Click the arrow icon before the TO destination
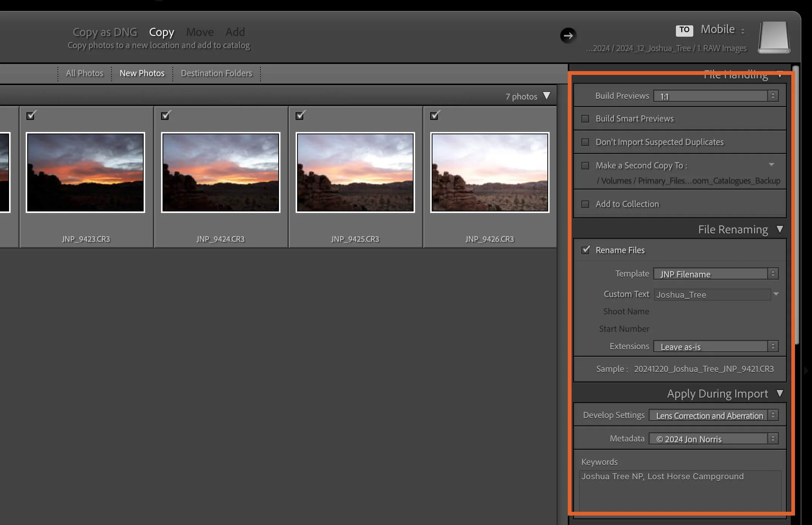This screenshot has height=525, width=812. pos(568,36)
